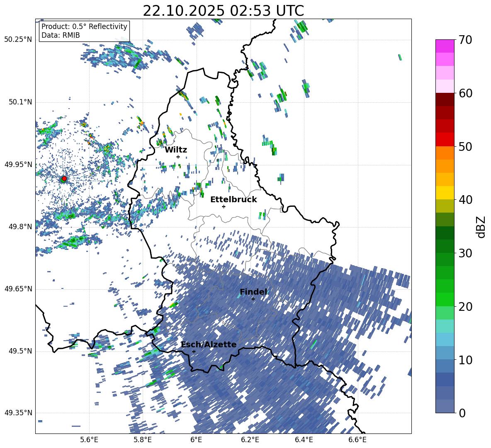Viewport: 491px width, 448px height.
Task: Click the 50.1°N latitude label
Action: click(x=20, y=102)
